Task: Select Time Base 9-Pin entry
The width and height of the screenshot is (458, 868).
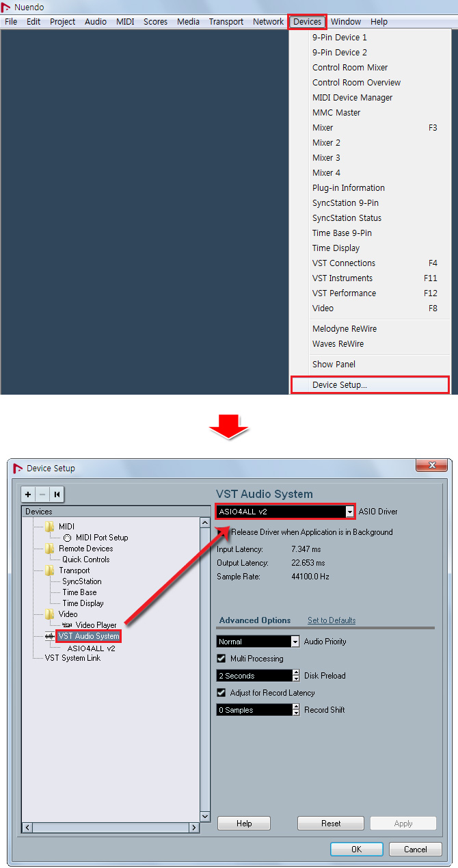Action: [370, 233]
